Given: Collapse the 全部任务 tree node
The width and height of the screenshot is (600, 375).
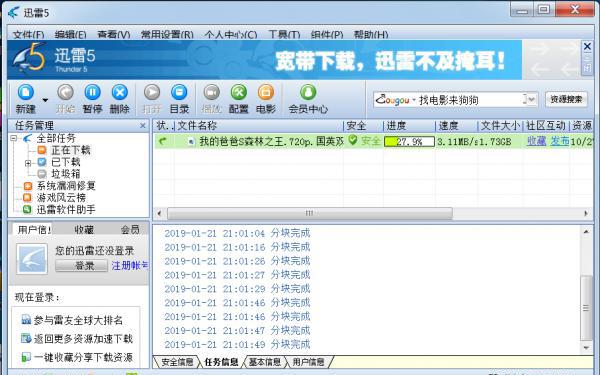Looking at the screenshot, I should 14,138.
